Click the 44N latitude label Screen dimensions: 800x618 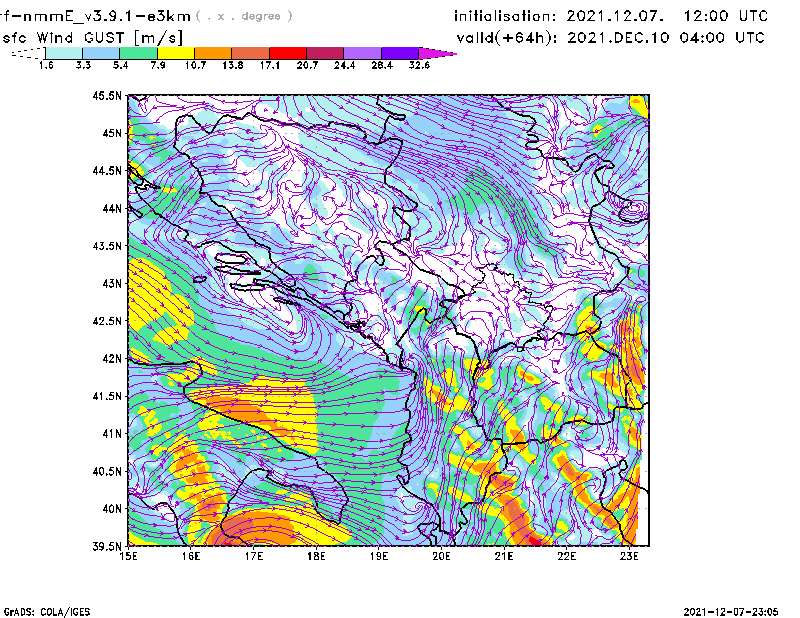112,208
